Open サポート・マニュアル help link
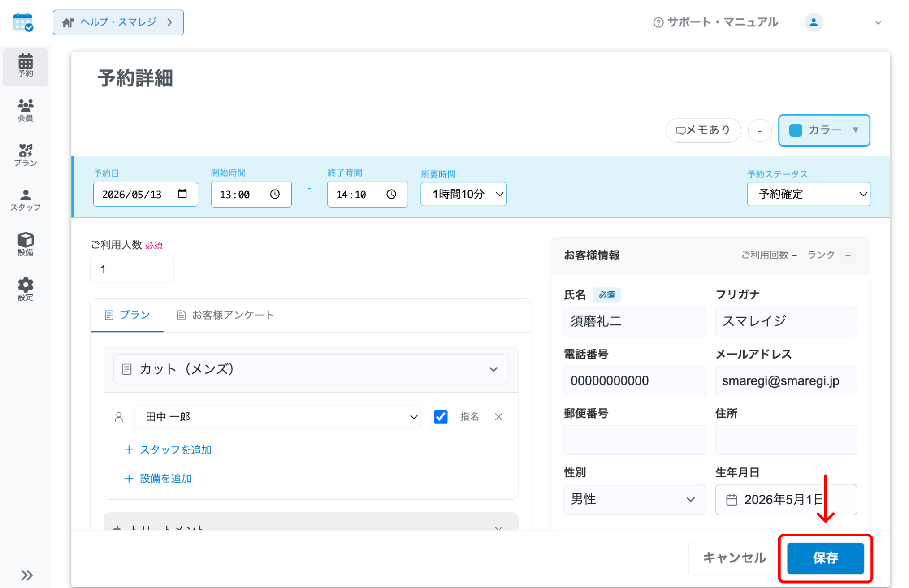 tap(716, 22)
